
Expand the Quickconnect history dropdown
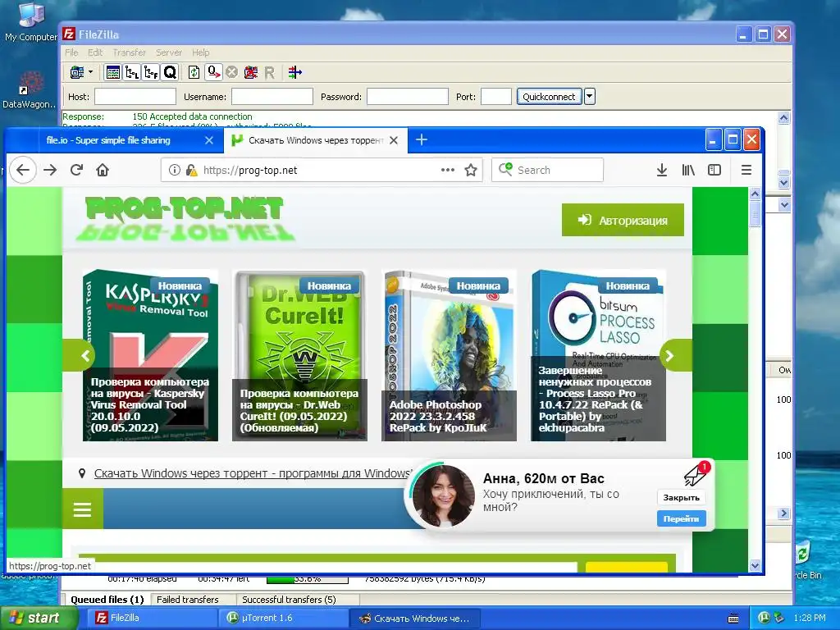point(589,97)
